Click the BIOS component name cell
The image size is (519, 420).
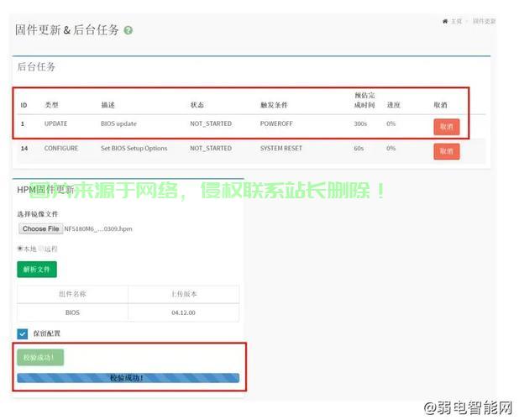click(72, 312)
